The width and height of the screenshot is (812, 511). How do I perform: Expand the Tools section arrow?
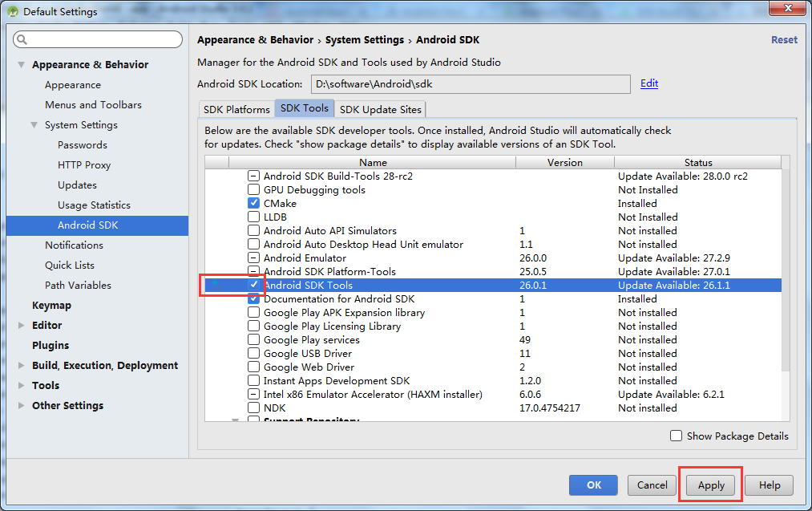(21, 386)
